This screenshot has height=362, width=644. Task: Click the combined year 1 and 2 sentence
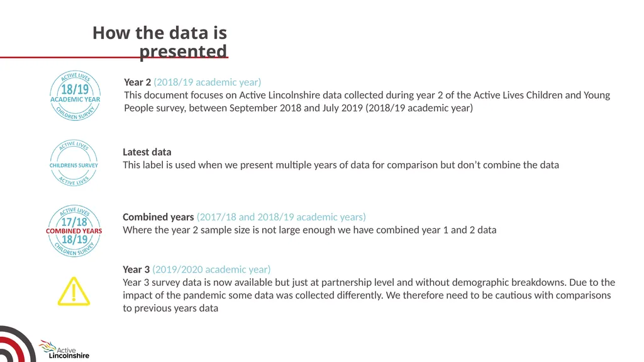309,230
